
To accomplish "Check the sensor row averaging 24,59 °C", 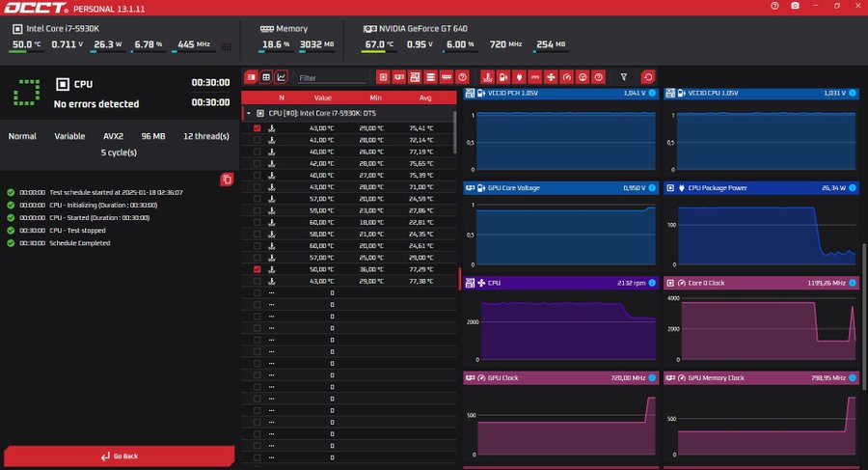I will [x=257, y=199].
